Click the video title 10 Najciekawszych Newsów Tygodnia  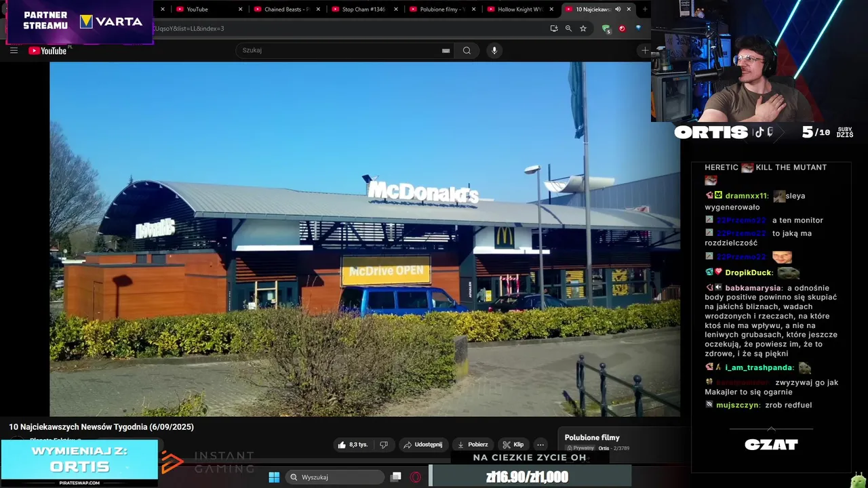[101, 427]
